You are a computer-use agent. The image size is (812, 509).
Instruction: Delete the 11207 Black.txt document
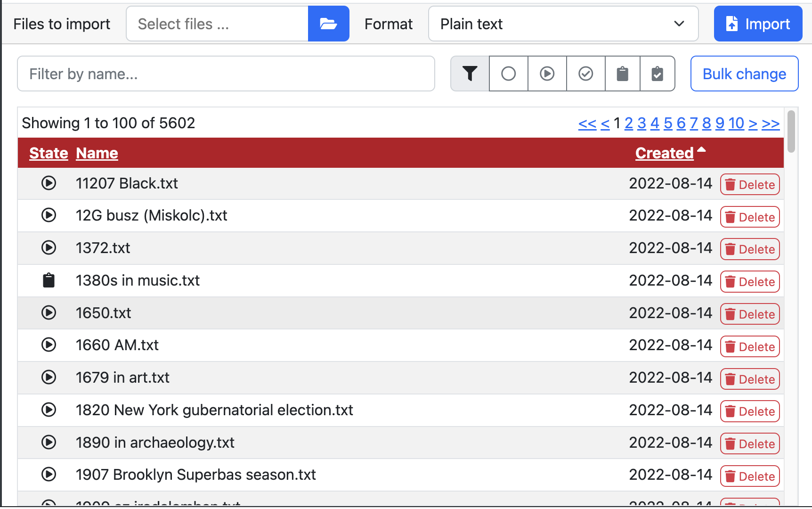[750, 184]
